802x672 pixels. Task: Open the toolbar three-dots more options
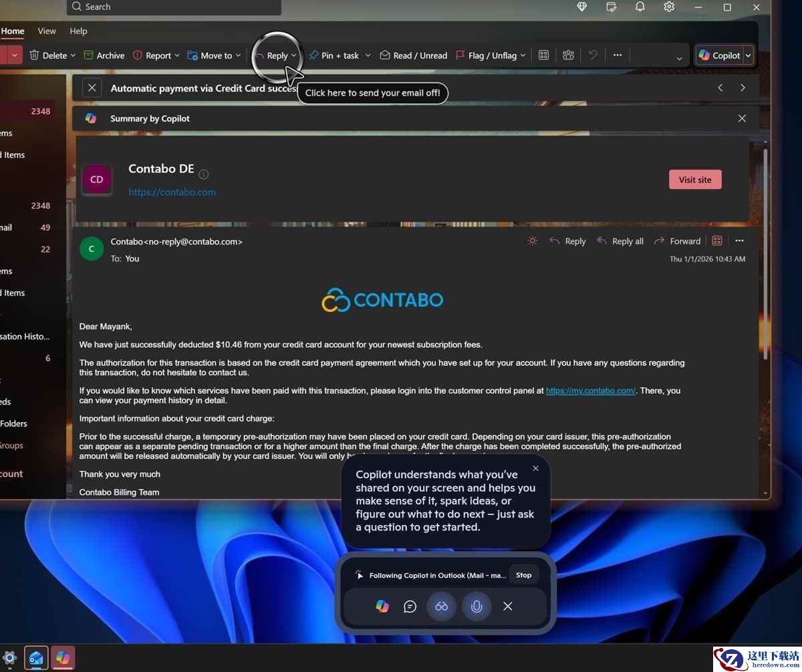(618, 55)
